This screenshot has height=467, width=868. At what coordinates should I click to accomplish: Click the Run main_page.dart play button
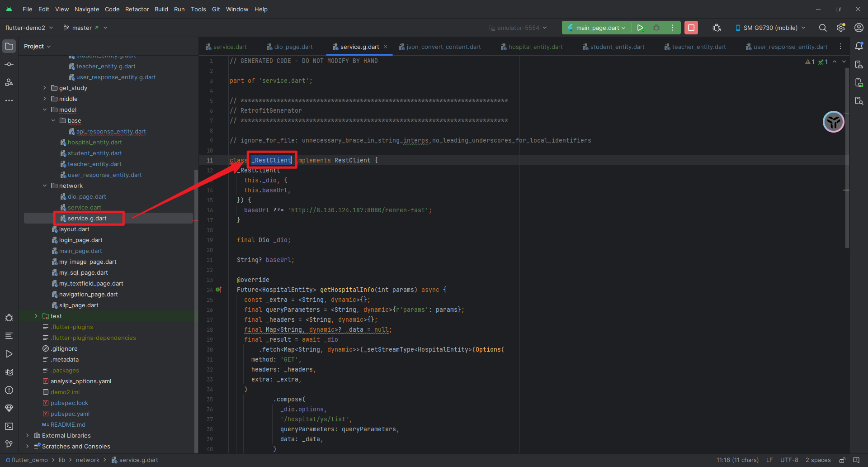640,28
